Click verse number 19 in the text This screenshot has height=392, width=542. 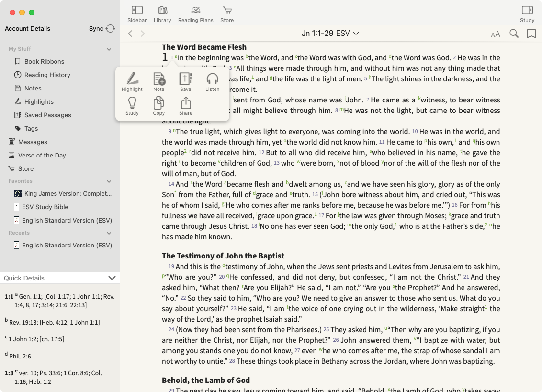pyautogui.click(x=171, y=267)
